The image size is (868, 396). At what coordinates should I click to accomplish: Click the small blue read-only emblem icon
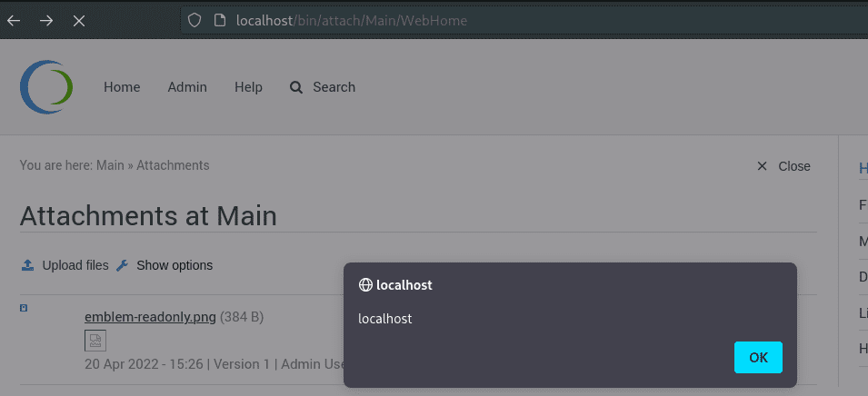pos(24,308)
